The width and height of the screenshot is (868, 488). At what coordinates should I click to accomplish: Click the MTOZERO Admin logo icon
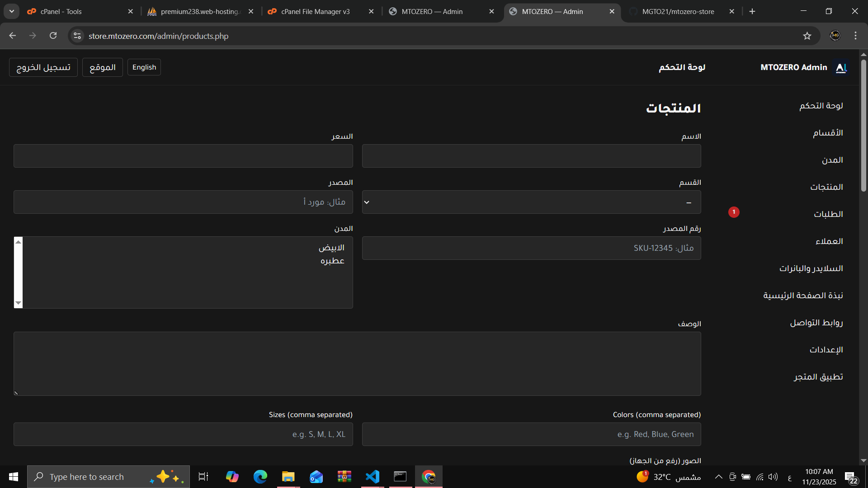tap(841, 68)
